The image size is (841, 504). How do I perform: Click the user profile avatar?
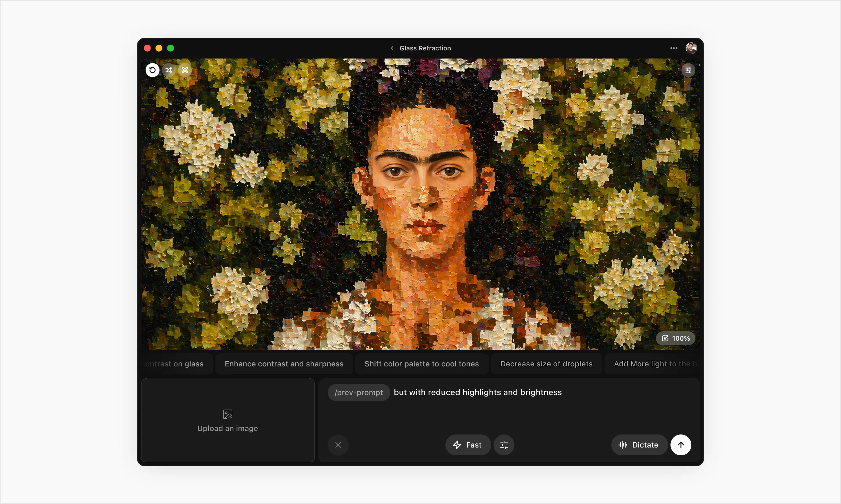[x=691, y=48]
